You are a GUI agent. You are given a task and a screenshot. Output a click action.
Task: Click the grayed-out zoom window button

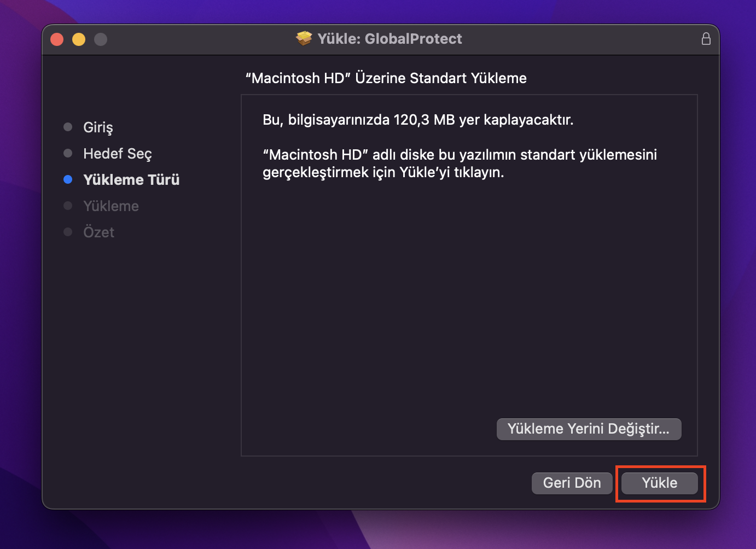click(x=101, y=39)
